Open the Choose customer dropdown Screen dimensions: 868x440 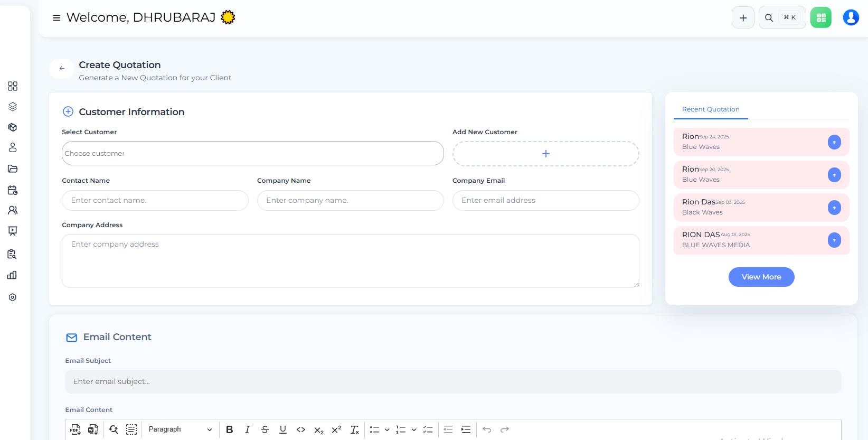click(253, 153)
